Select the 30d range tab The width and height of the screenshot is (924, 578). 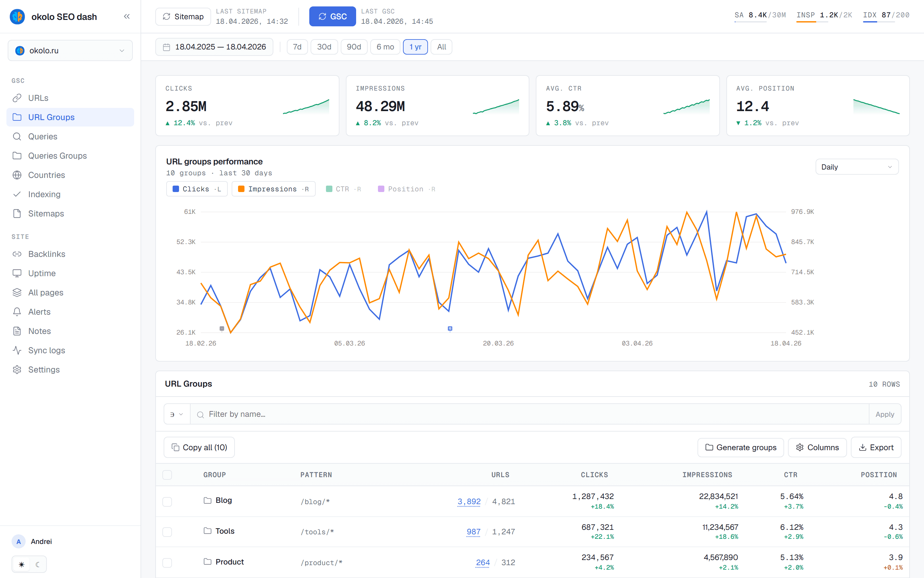pos(324,47)
